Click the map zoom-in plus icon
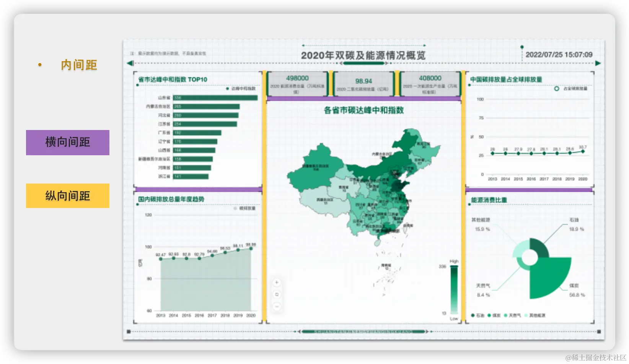This screenshot has height=364, width=629. (x=277, y=283)
